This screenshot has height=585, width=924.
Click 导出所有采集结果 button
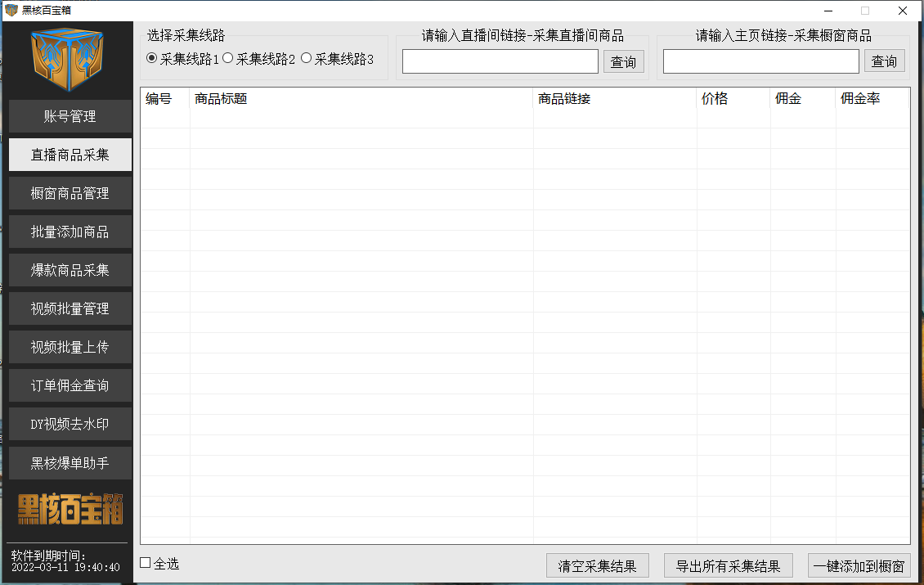(729, 566)
